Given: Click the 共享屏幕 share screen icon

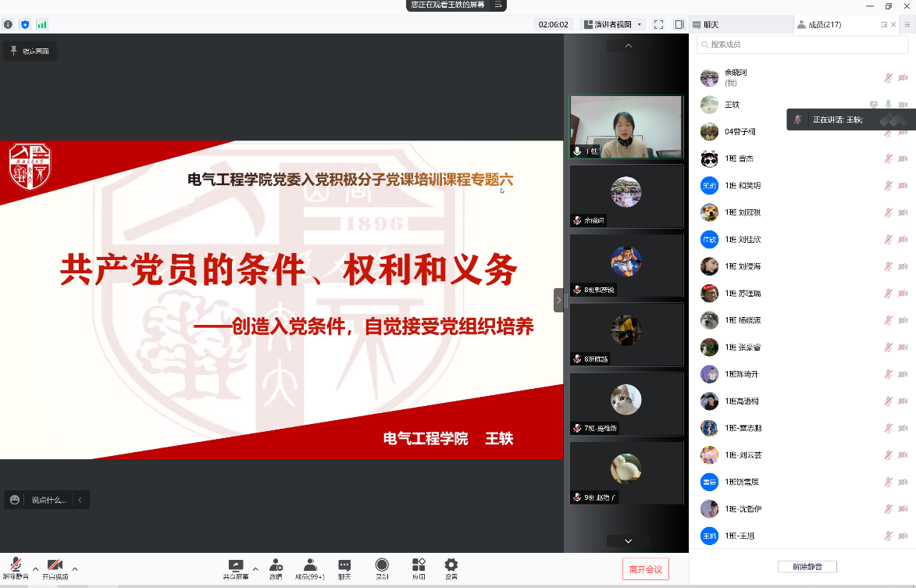Looking at the screenshot, I should [235, 568].
